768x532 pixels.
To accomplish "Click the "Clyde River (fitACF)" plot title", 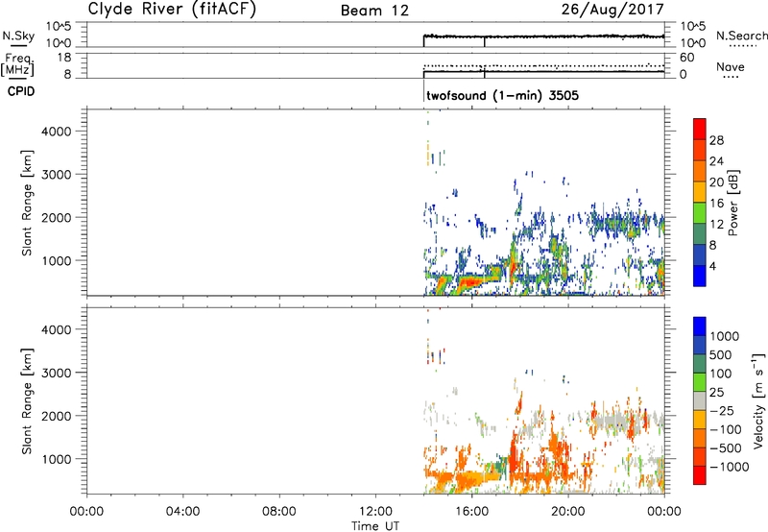I will tap(172, 10).
